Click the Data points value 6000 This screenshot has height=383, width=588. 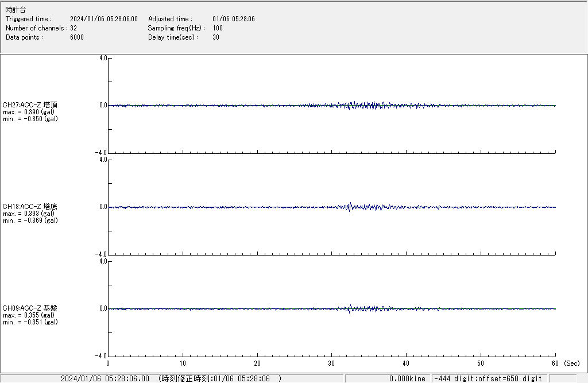pyautogui.click(x=76, y=37)
